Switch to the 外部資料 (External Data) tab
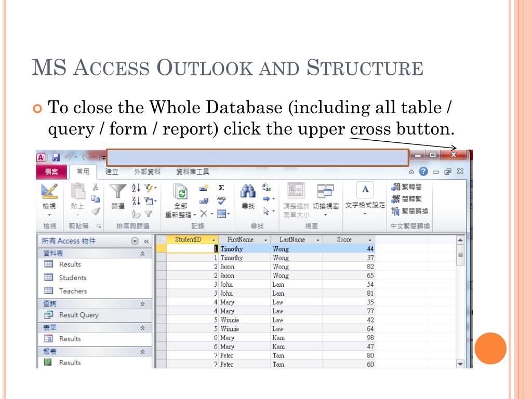Image resolution: width=532 pixels, height=399 pixels. [147, 171]
